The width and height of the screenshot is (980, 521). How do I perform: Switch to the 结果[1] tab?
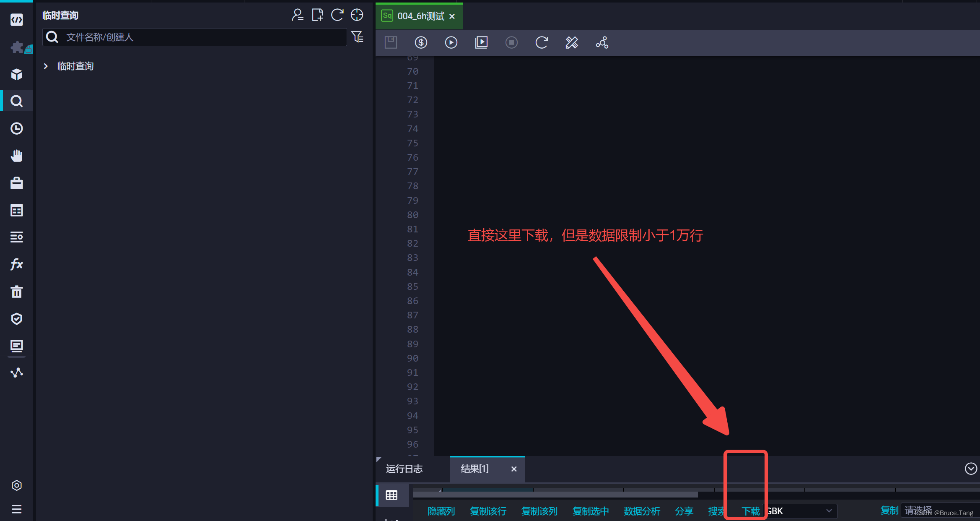point(474,469)
